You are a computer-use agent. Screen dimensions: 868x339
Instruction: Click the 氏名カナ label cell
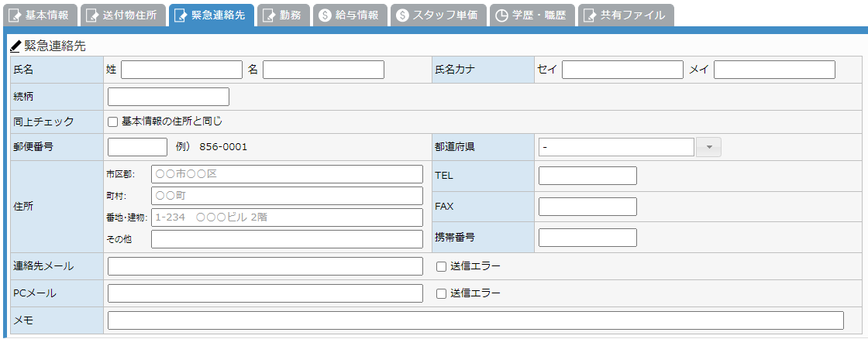click(x=483, y=70)
